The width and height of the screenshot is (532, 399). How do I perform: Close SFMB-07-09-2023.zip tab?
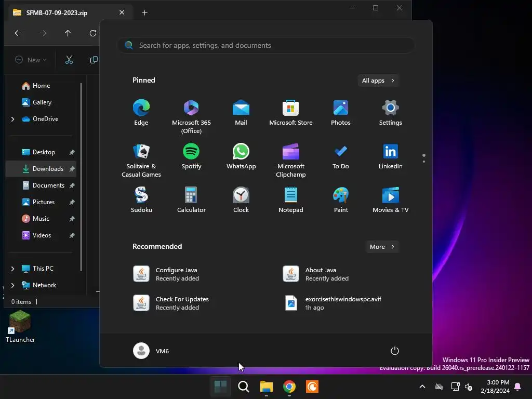pos(122,12)
